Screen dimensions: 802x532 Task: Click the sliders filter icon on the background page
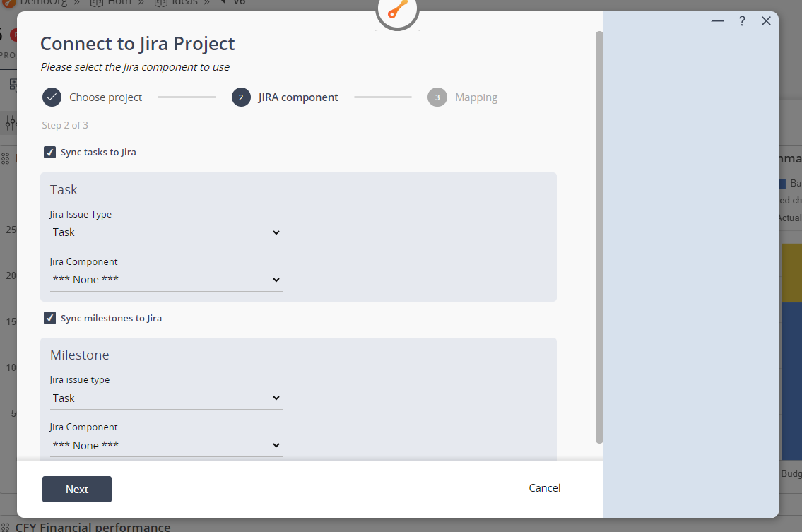pos(10,123)
